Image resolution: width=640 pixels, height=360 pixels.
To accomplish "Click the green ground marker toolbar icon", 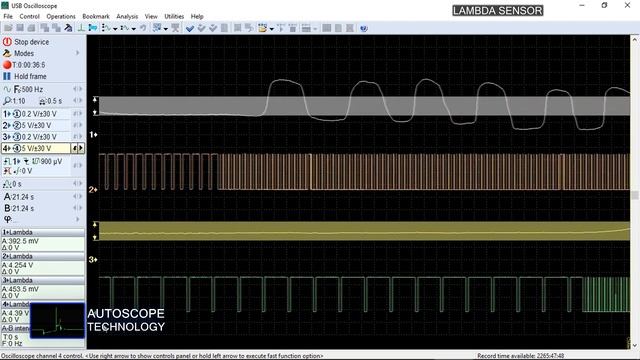I will coord(81,28).
